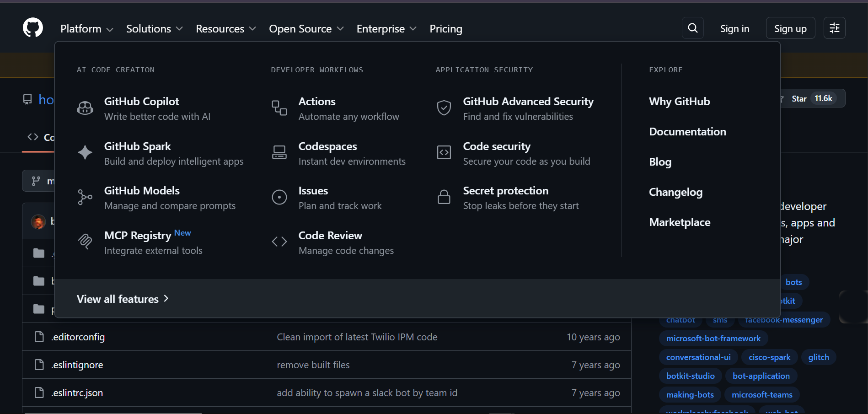Click the Actions workflow icon
The width and height of the screenshot is (868, 414).
[279, 108]
